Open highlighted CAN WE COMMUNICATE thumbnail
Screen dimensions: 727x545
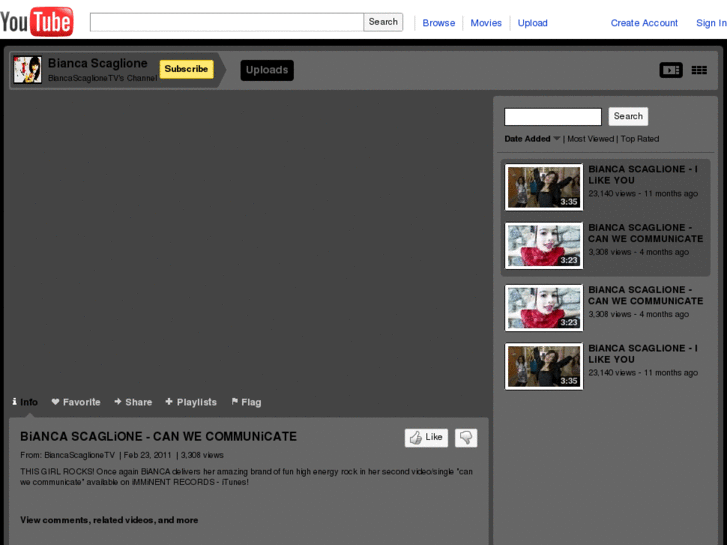(x=544, y=245)
